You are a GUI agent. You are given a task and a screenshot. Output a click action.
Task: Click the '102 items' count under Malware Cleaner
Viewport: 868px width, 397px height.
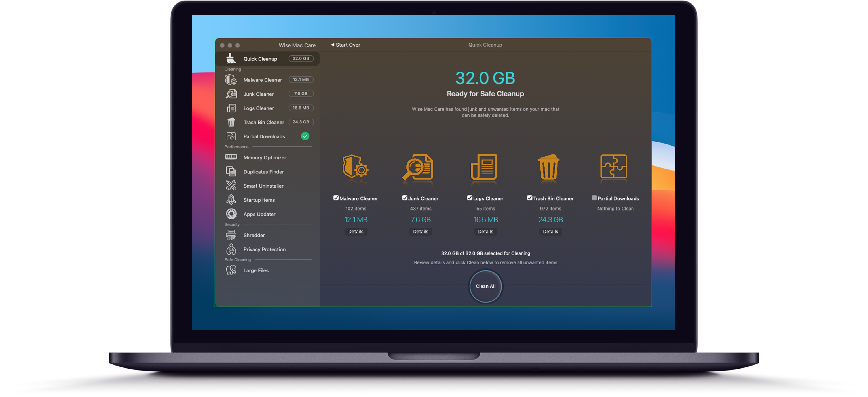[x=356, y=209]
